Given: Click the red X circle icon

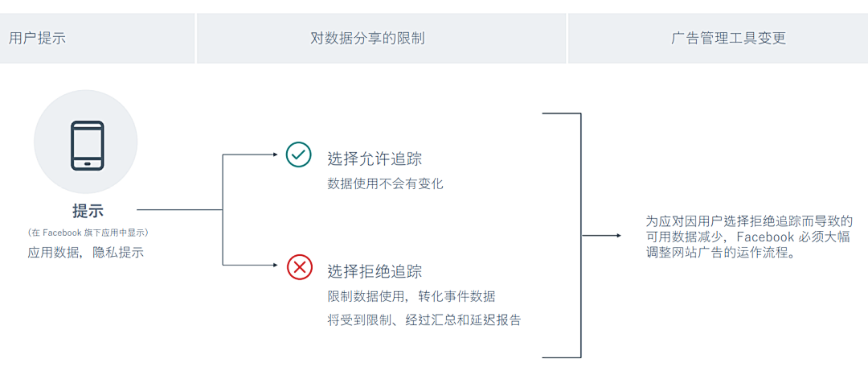Looking at the screenshot, I should pos(300,266).
